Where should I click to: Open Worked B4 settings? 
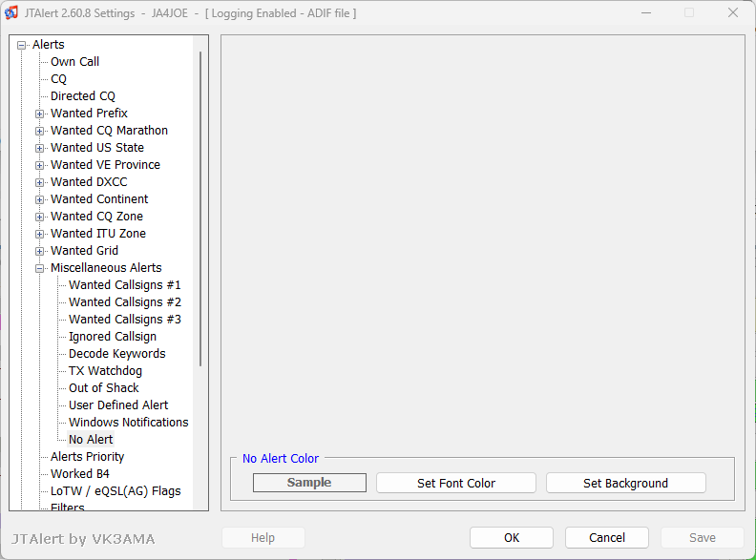point(79,474)
